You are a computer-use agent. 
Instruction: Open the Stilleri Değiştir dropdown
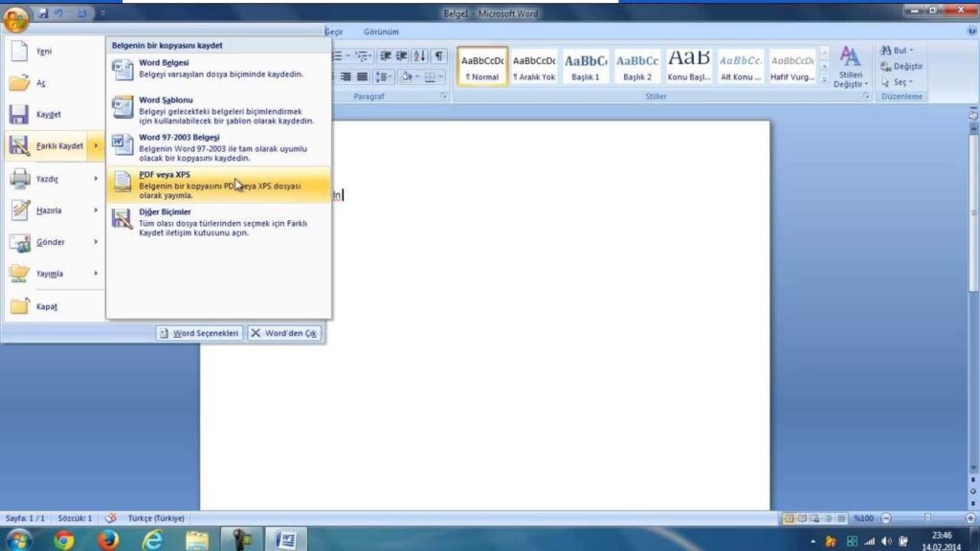850,66
